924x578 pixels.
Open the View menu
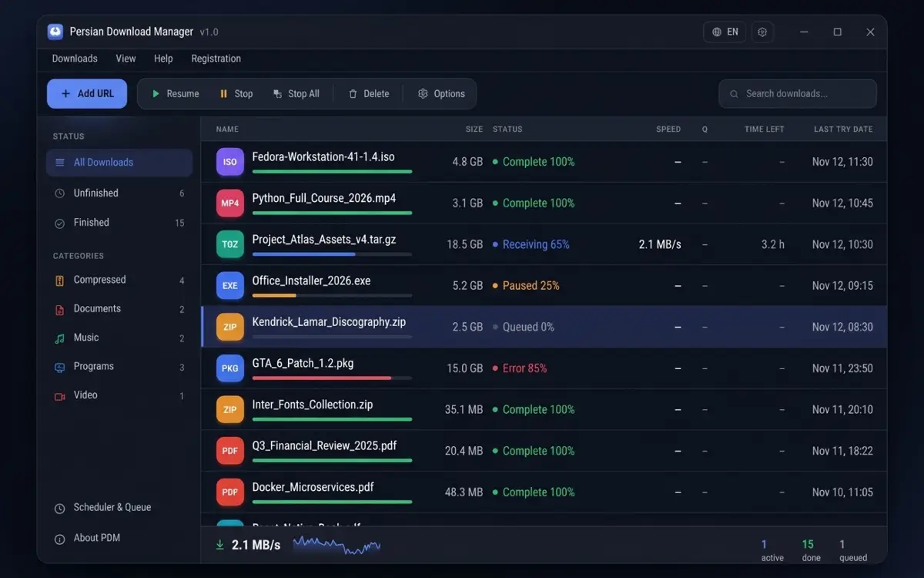point(126,59)
